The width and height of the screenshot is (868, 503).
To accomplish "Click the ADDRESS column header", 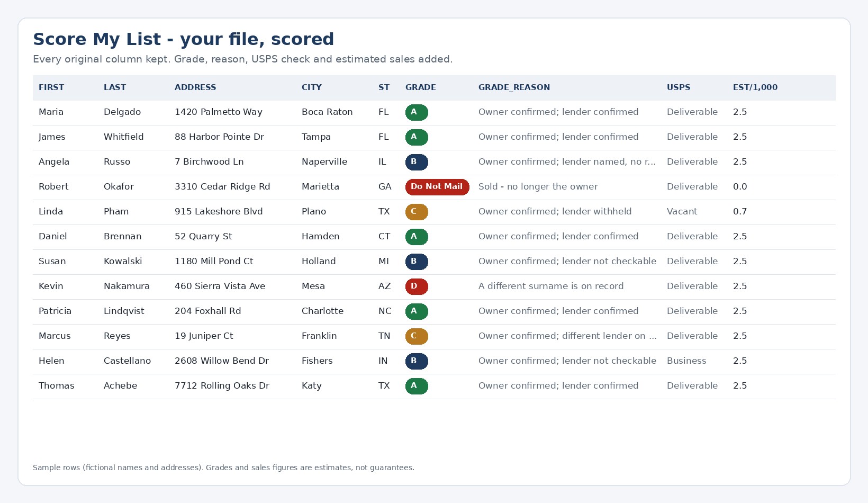I will [x=195, y=87].
